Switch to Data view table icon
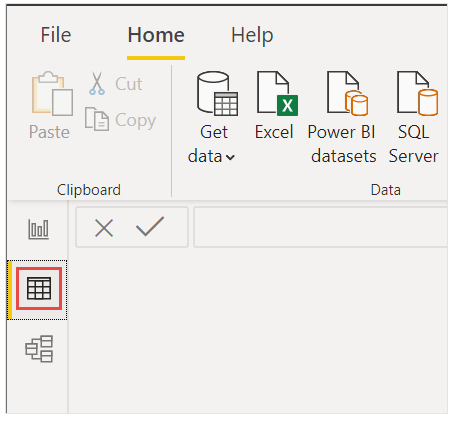 39,288
